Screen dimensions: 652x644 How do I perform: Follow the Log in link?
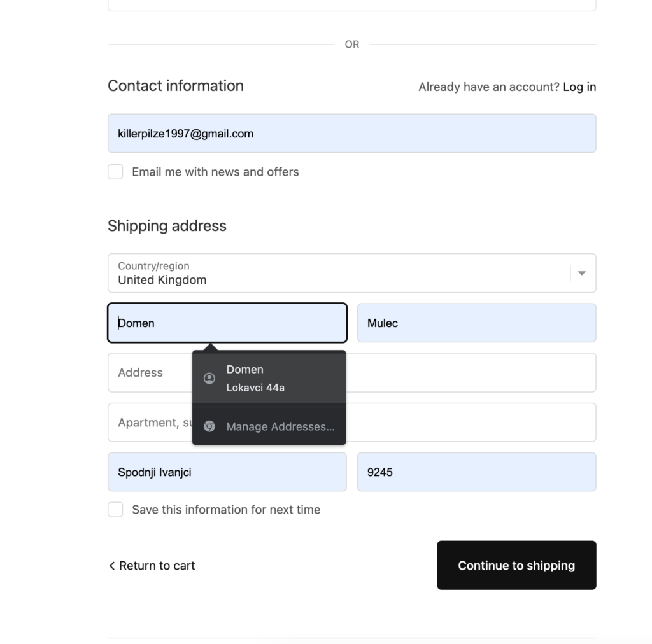(x=579, y=87)
